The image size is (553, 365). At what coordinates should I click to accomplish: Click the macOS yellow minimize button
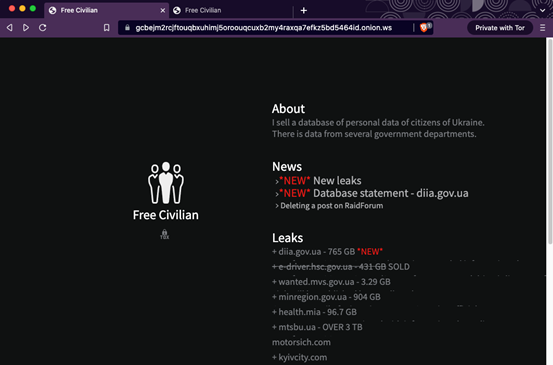[22, 8]
